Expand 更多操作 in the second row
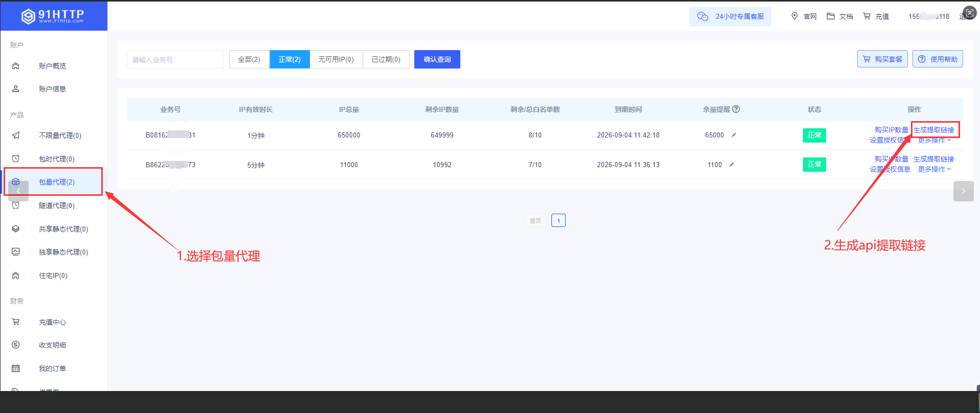 click(x=934, y=169)
